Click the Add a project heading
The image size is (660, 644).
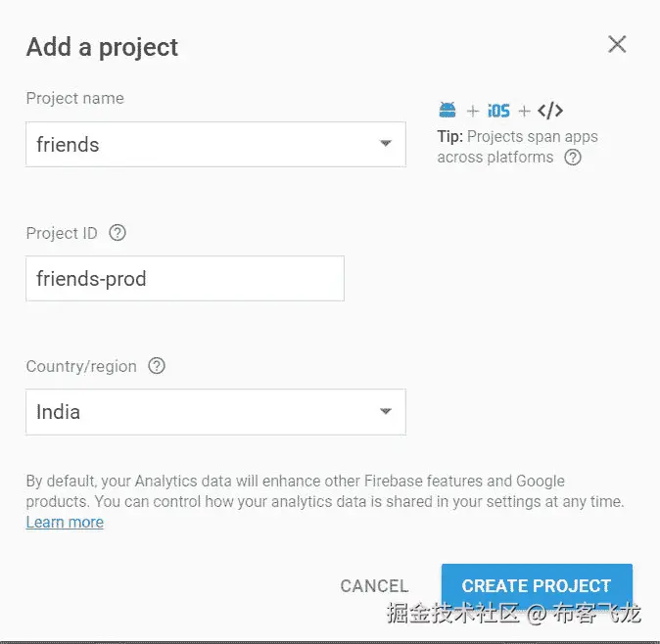tap(103, 47)
